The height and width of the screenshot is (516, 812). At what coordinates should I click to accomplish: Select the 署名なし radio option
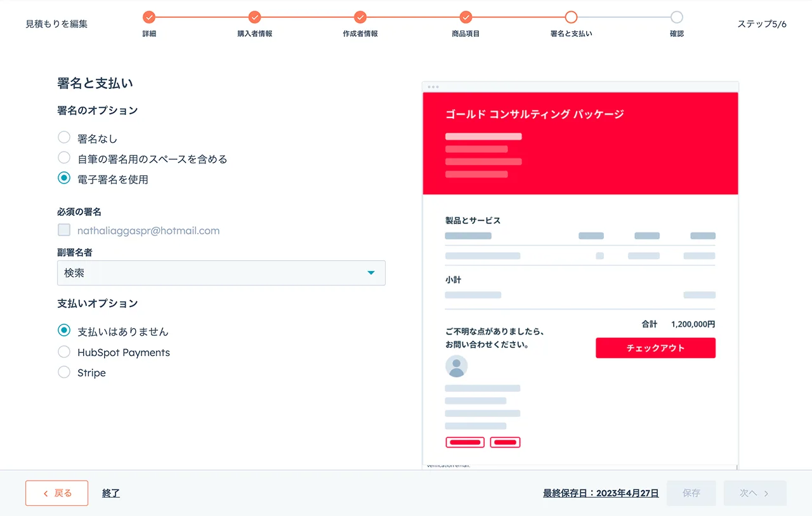64,138
